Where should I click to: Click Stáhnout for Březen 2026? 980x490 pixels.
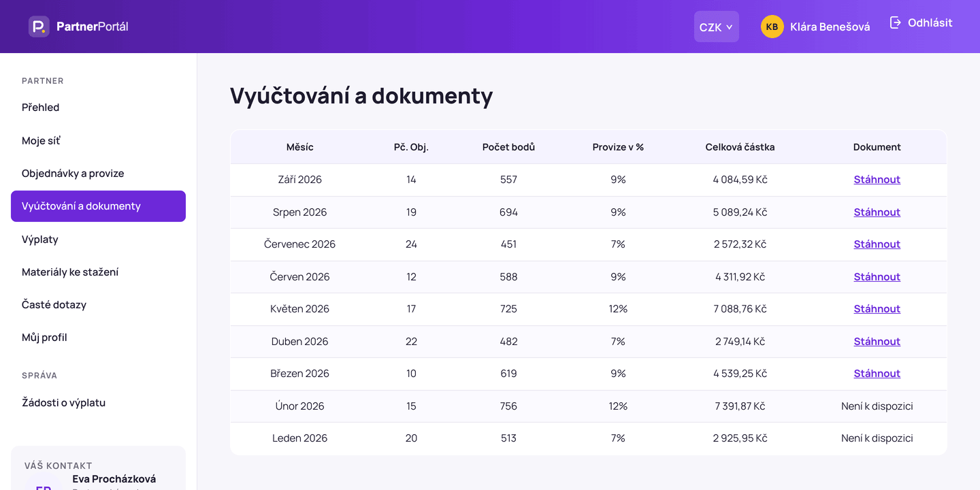pyautogui.click(x=877, y=374)
